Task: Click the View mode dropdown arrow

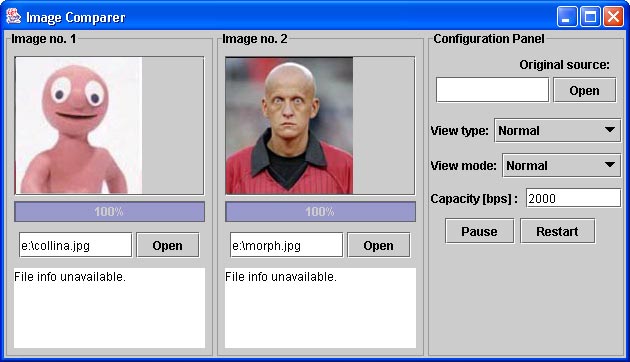Action: point(610,165)
